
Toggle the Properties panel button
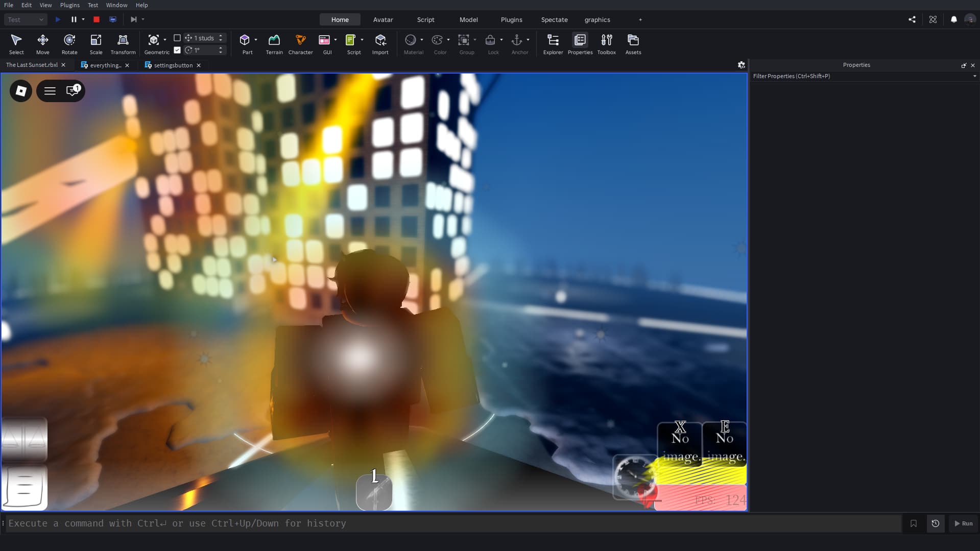pyautogui.click(x=580, y=44)
